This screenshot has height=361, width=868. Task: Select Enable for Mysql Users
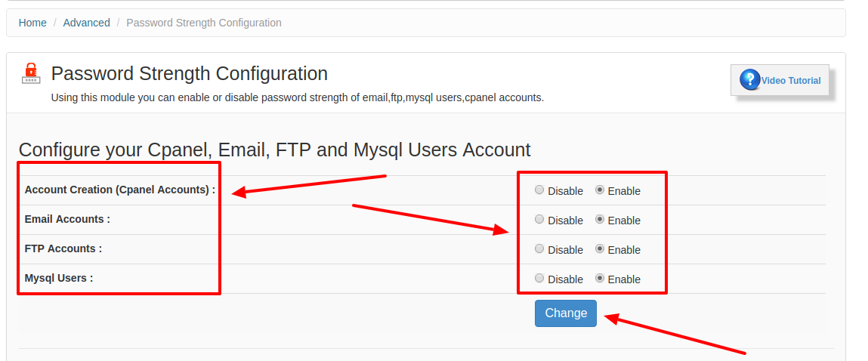(x=600, y=278)
